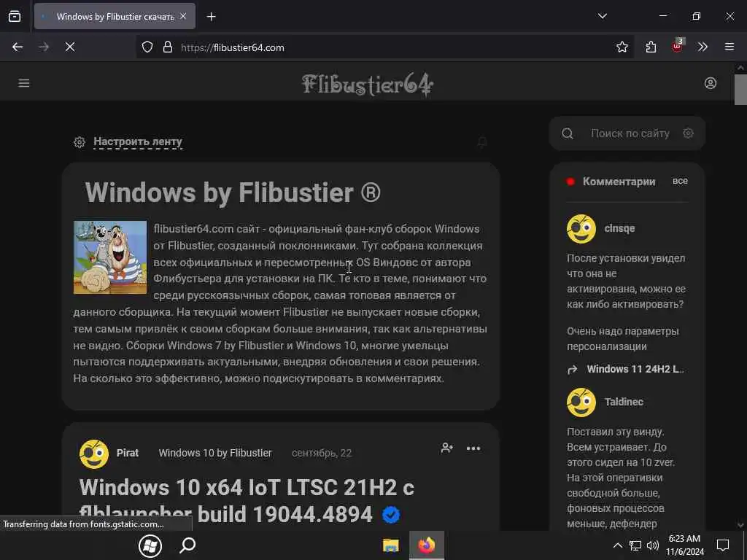Open network status tray icon

pyautogui.click(x=635, y=545)
